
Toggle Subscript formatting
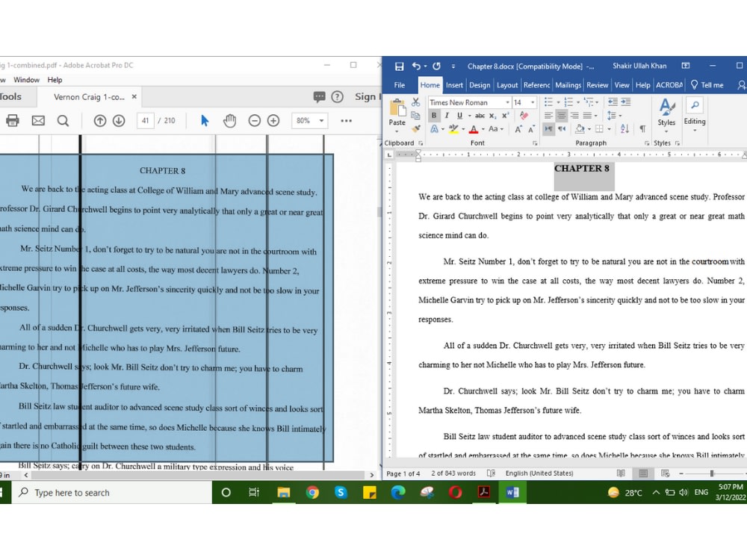(x=492, y=115)
